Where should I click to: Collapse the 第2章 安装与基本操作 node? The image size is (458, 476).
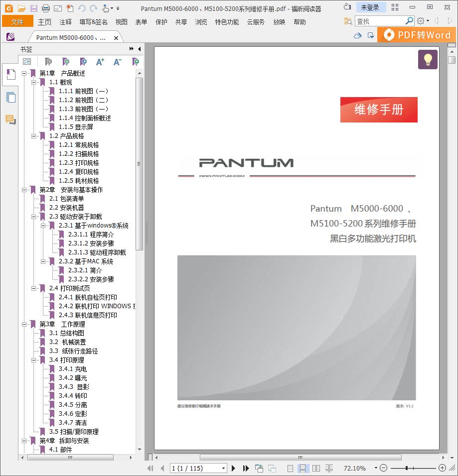tap(24, 190)
